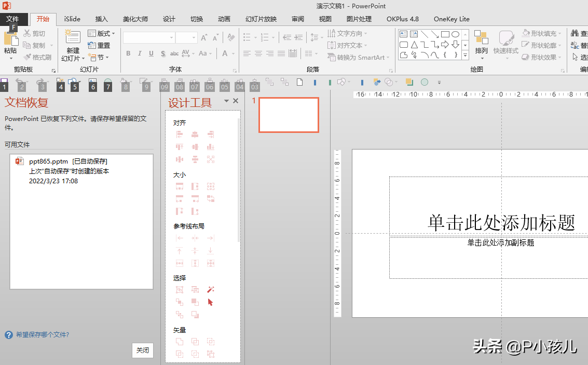The width and height of the screenshot is (588, 365).
Task: Click the Find binoculars icon
Action: [575, 33]
